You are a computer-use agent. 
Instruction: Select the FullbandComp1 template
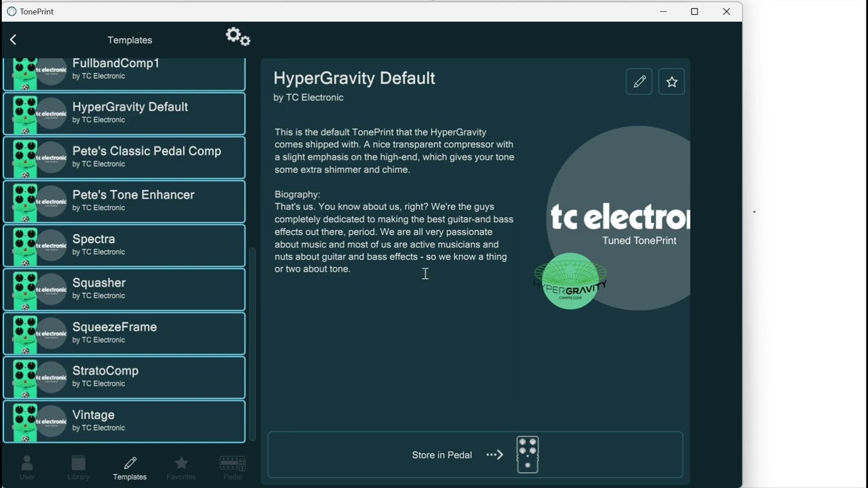(x=124, y=74)
